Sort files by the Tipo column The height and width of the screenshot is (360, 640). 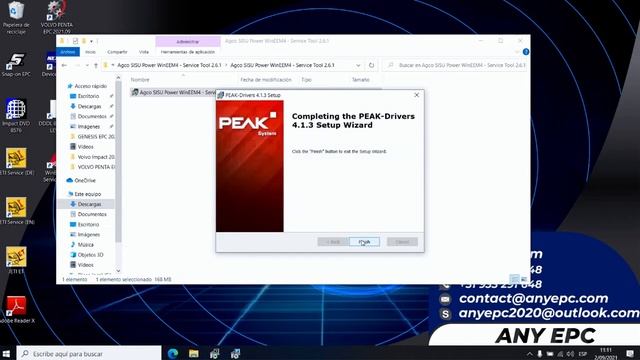(x=307, y=80)
